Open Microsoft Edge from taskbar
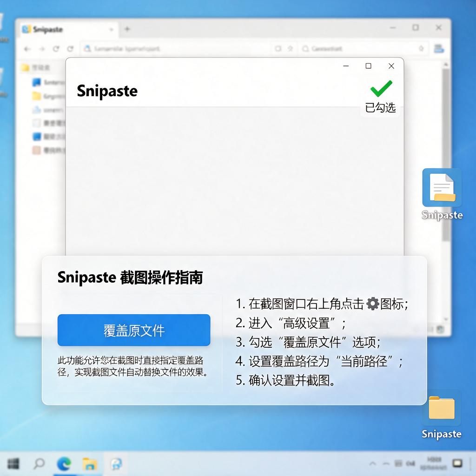476x476 pixels. pos(64,463)
